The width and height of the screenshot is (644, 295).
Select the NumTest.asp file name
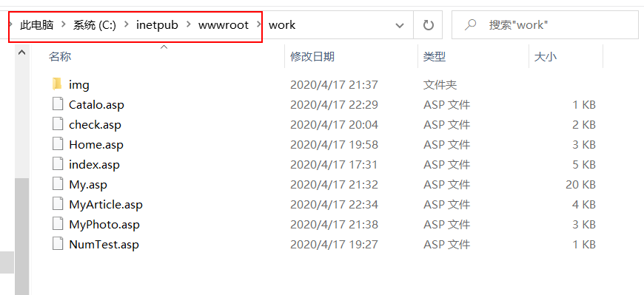[x=104, y=245]
